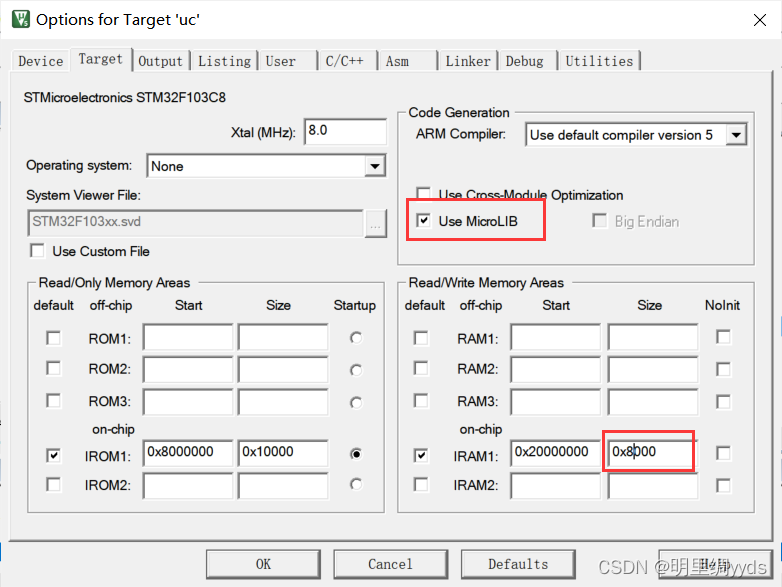Click the Xtal (MHz) input field
This screenshot has height=587, width=782.
[345, 132]
